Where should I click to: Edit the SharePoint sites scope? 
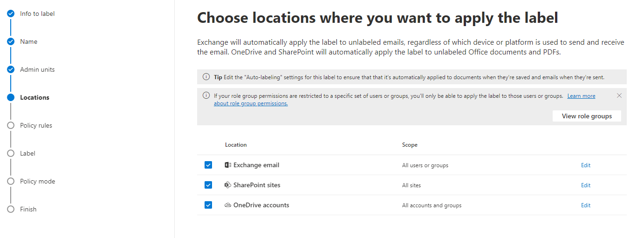[x=585, y=185]
